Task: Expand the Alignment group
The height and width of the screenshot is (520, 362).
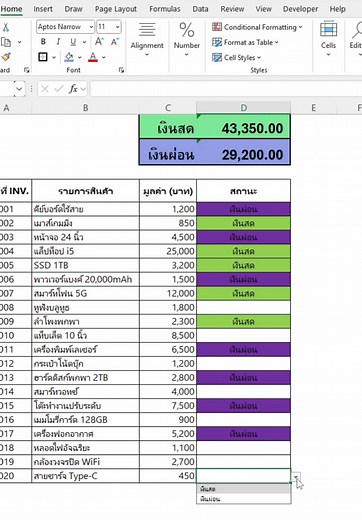Action: (x=147, y=39)
